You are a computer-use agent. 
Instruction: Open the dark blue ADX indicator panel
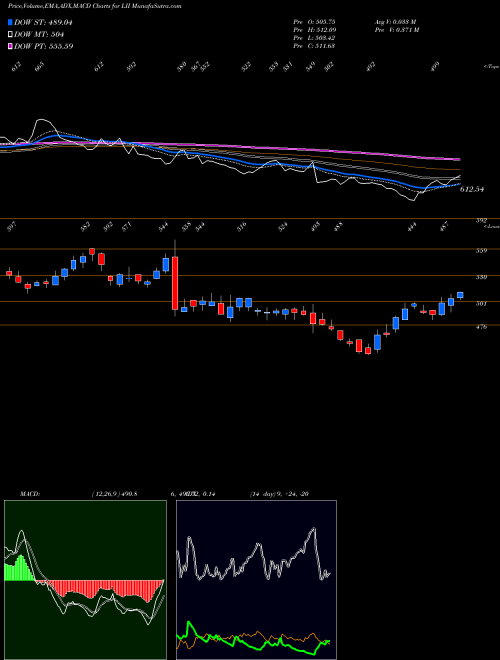(256, 580)
